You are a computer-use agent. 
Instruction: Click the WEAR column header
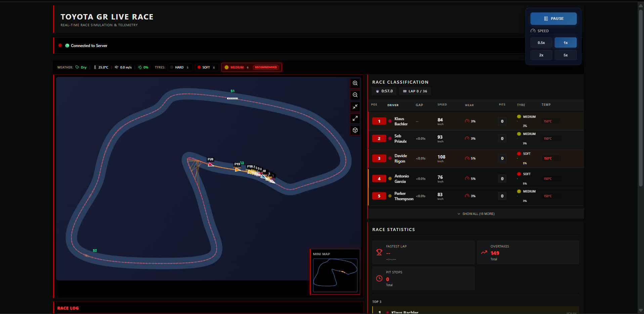point(469,105)
